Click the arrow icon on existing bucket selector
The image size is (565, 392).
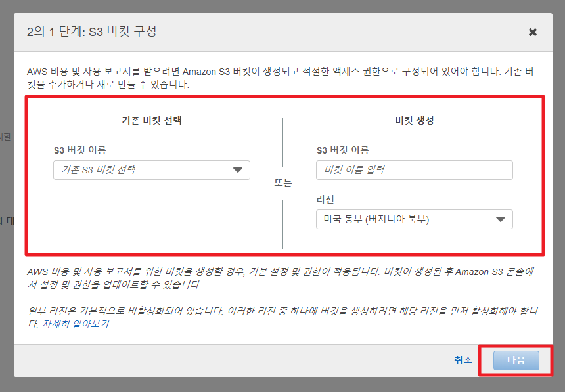coord(238,170)
